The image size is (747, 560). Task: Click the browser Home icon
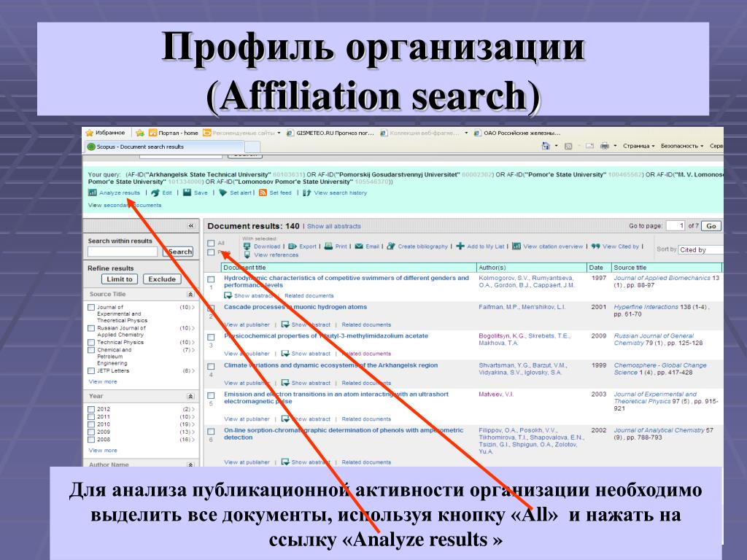click(x=546, y=146)
